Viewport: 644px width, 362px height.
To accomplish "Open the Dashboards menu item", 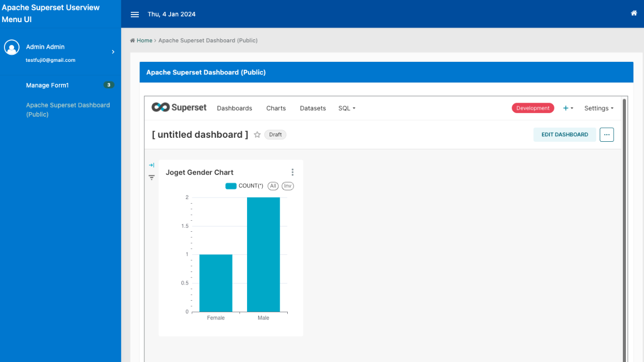I will pos(234,108).
